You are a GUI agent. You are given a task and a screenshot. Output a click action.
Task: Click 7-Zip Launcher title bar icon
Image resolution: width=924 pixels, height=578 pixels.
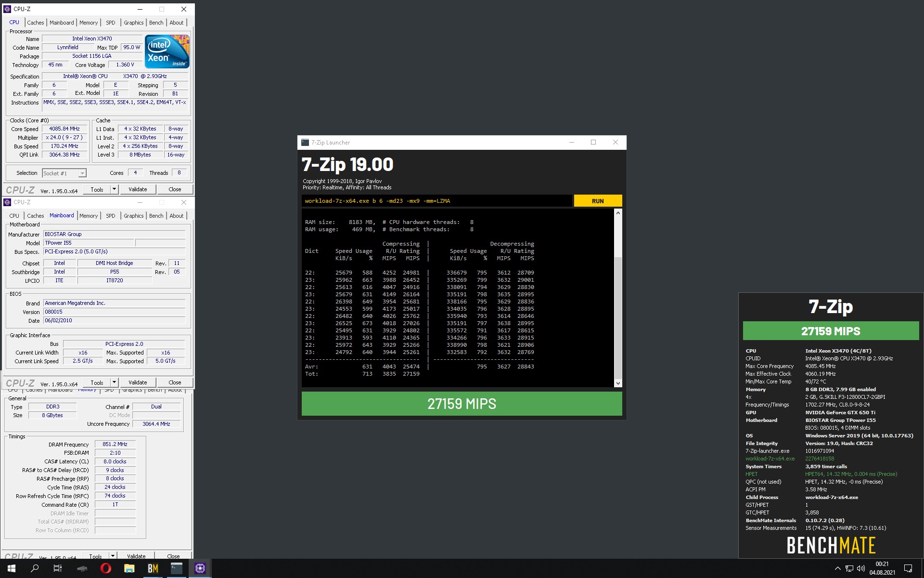click(x=305, y=142)
